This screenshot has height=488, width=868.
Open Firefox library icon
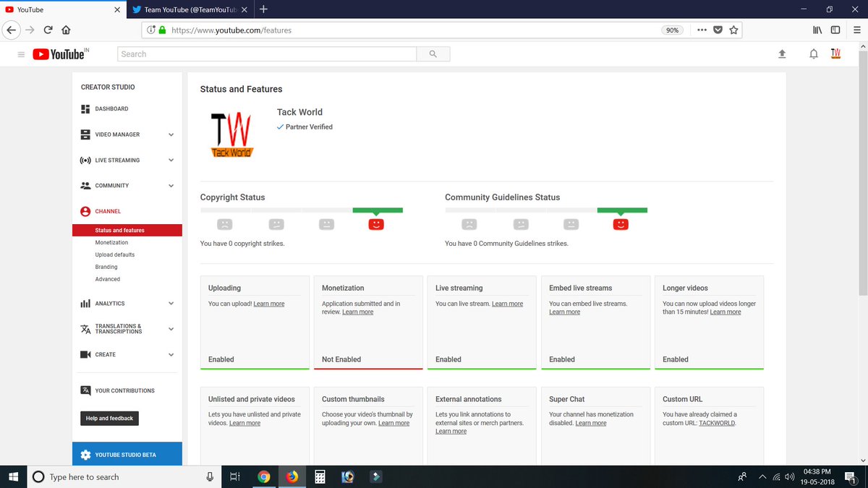tap(817, 30)
